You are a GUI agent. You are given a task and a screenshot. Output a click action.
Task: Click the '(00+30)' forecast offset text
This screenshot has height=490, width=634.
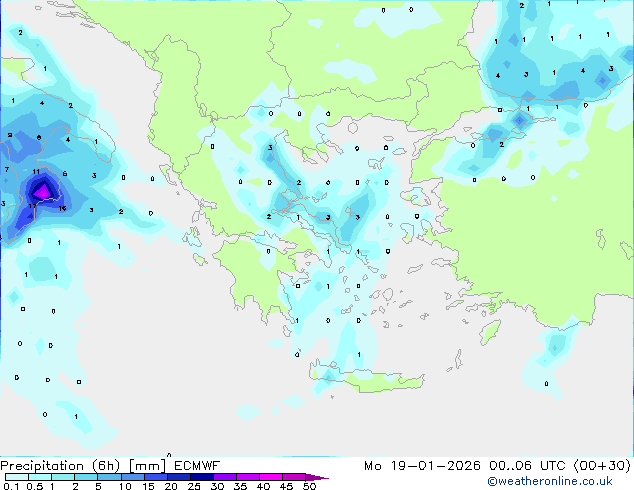602,466
